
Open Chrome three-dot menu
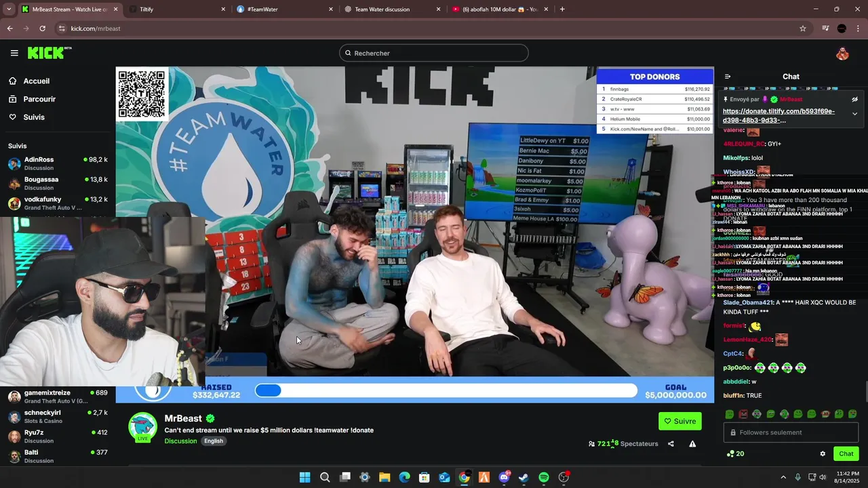pyautogui.click(x=859, y=28)
